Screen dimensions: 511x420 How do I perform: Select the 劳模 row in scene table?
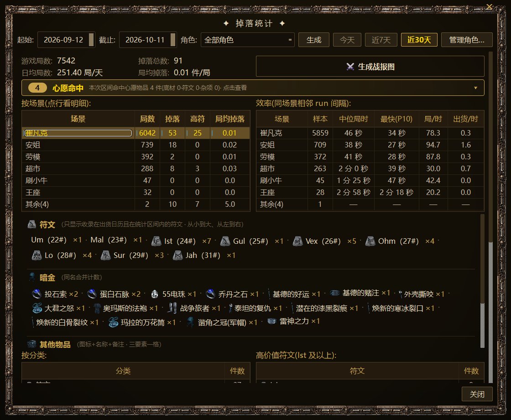(136, 157)
